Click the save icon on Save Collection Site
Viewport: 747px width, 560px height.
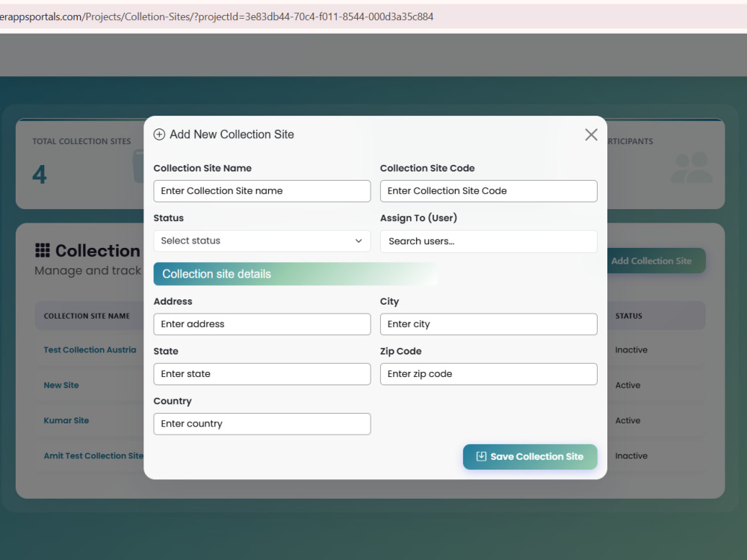481,457
